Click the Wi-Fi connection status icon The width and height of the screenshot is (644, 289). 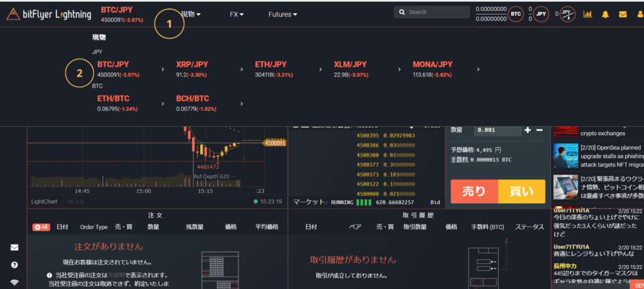point(14,283)
